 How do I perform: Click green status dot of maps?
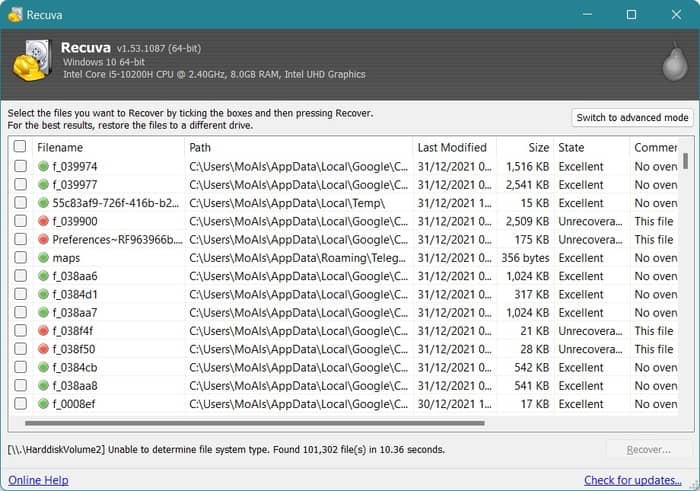43,258
